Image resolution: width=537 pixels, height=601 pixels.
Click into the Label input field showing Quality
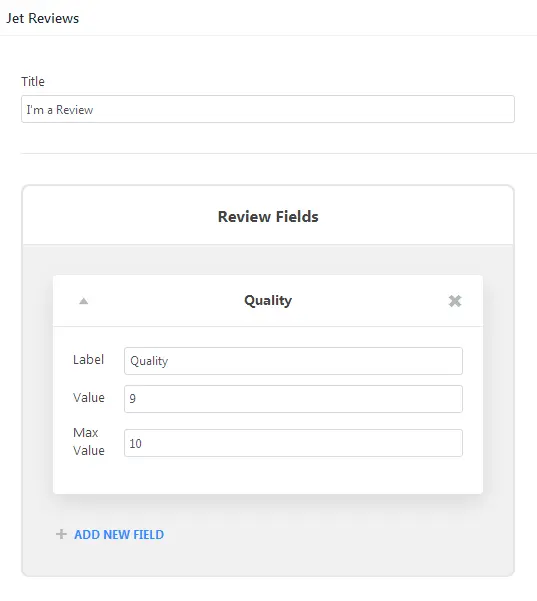293,361
